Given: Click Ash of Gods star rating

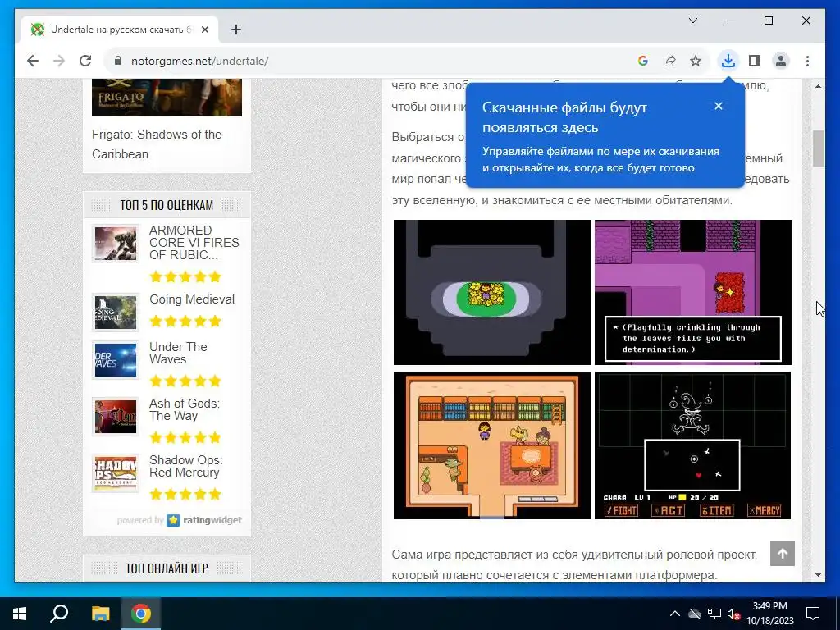Looking at the screenshot, I should [x=185, y=438].
